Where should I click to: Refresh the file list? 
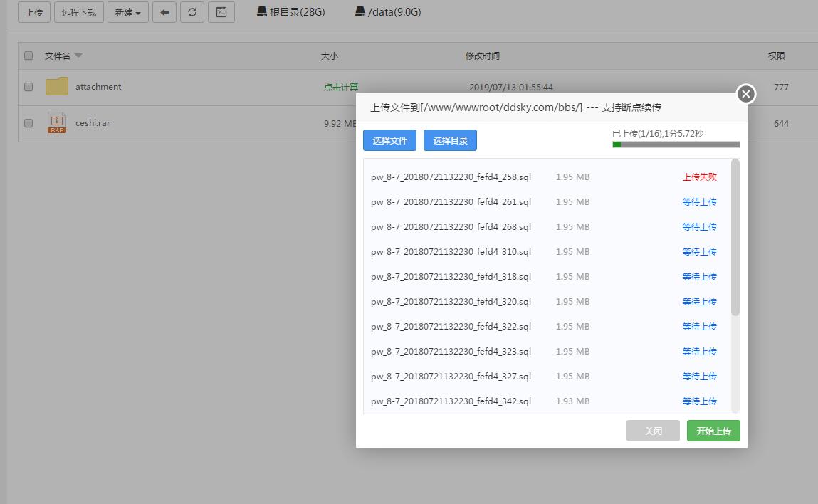pos(192,12)
